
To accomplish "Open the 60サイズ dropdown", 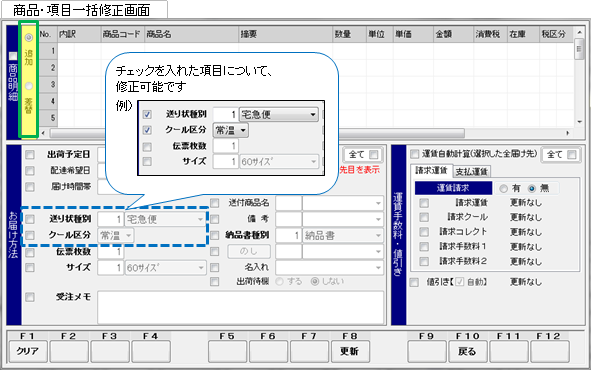I will 201,268.
